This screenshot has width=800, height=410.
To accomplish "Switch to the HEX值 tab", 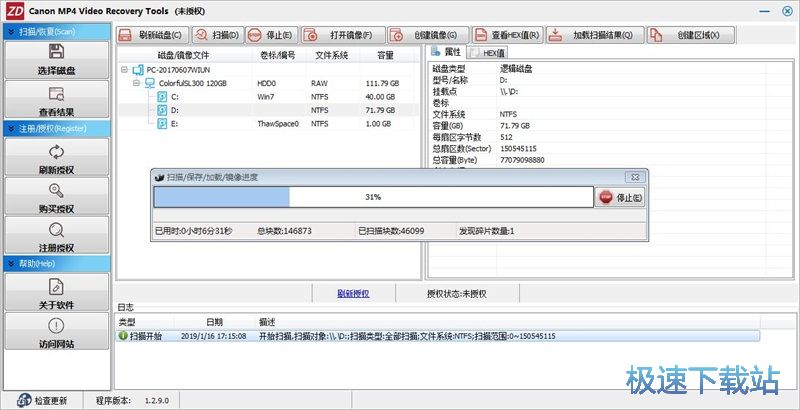I will coord(488,53).
